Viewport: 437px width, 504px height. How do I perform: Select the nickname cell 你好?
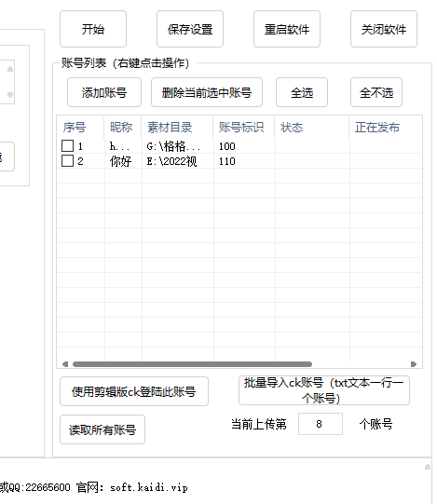pos(121,161)
